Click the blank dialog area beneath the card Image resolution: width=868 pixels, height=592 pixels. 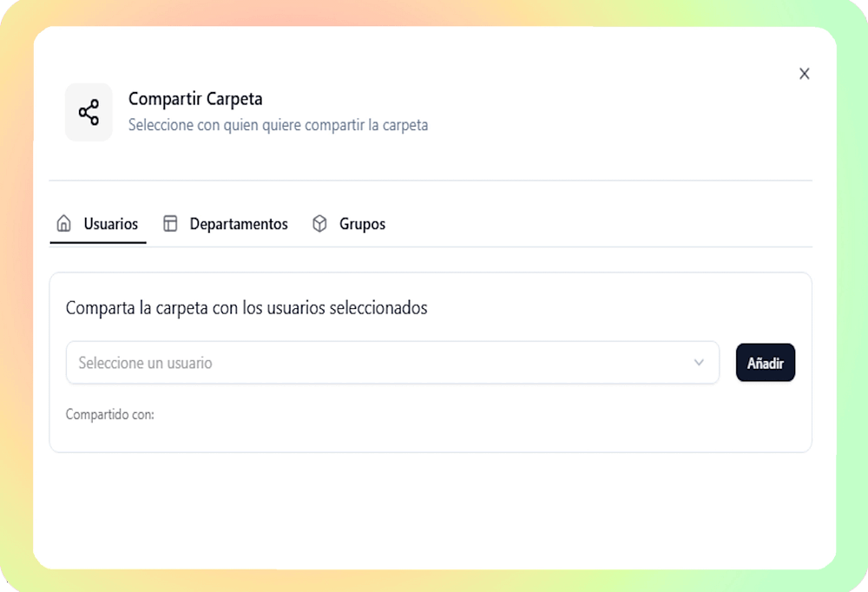434,512
